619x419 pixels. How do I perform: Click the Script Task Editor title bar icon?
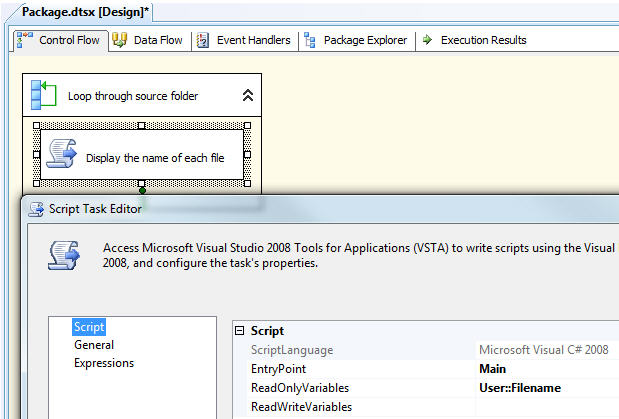tap(37, 209)
